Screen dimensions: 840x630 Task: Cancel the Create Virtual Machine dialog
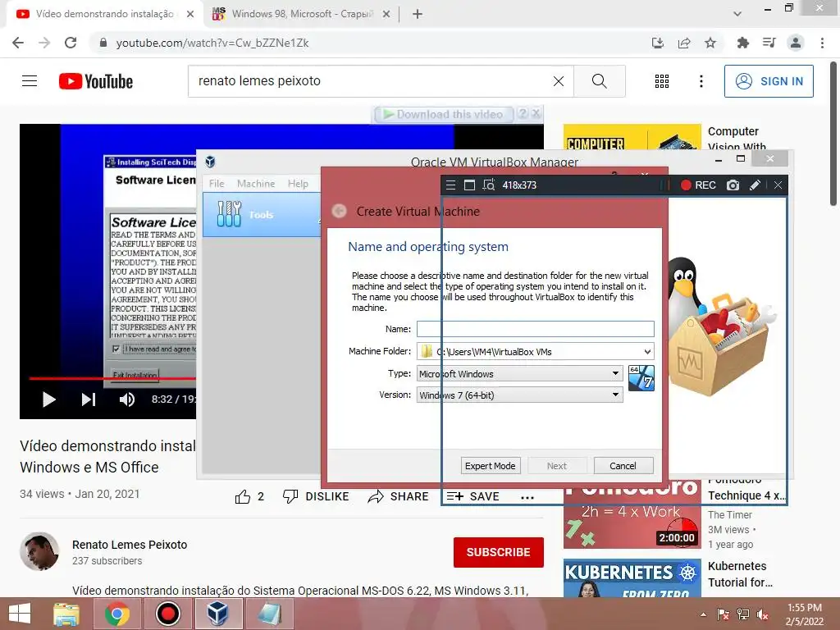623,466
